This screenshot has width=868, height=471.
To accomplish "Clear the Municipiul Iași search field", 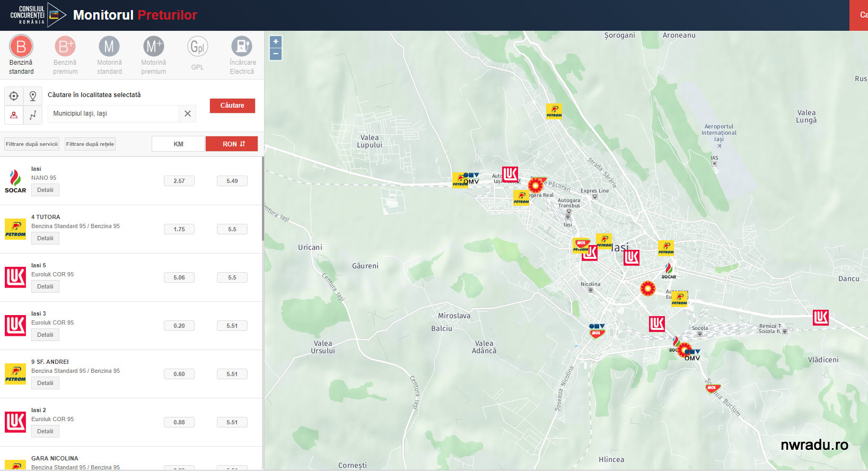I will pyautogui.click(x=188, y=114).
